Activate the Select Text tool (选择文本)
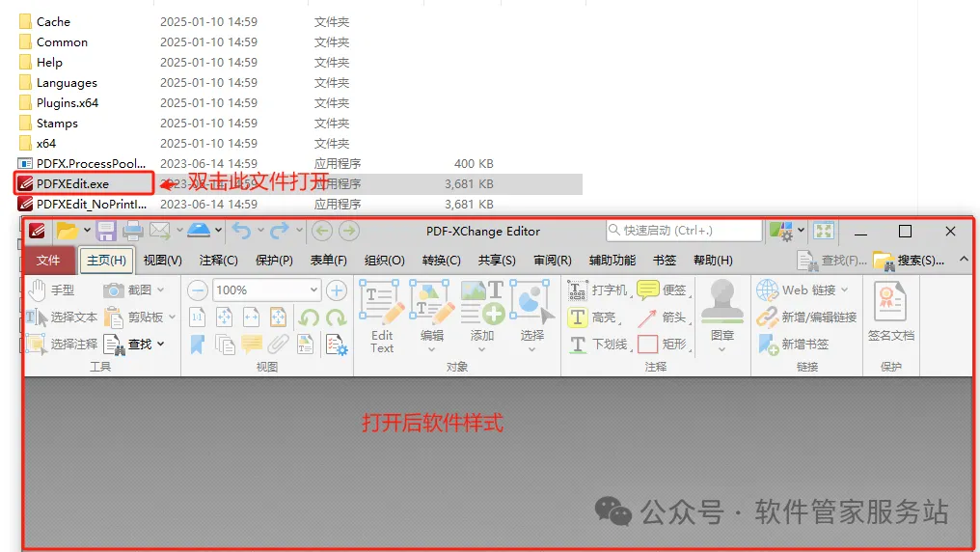Viewport: 980px width, 552px height. (x=62, y=317)
